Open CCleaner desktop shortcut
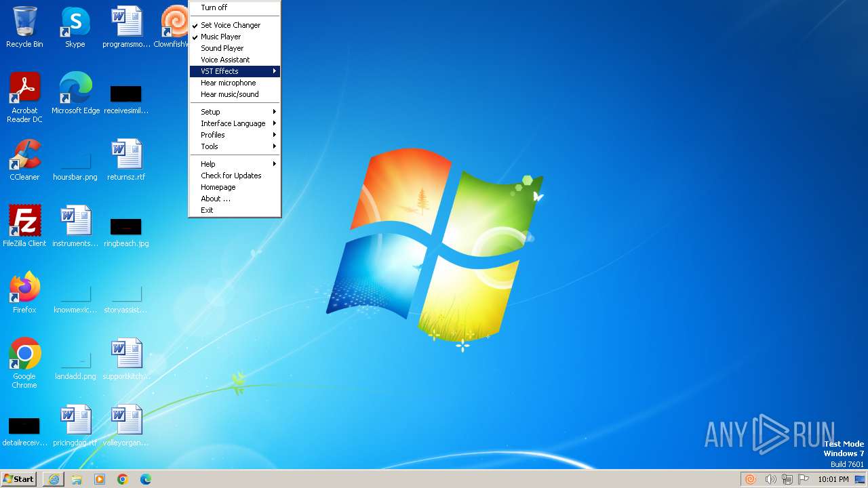 (x=24, y=160)
